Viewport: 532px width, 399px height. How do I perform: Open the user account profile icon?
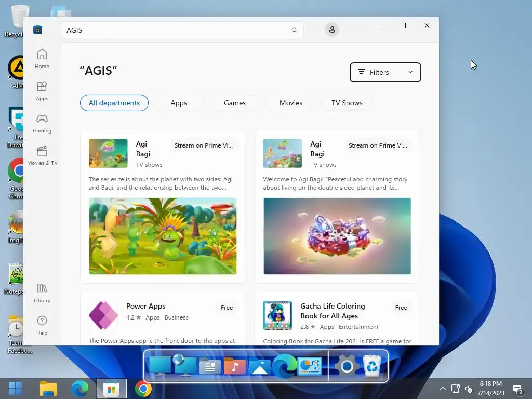pos(332,30)
